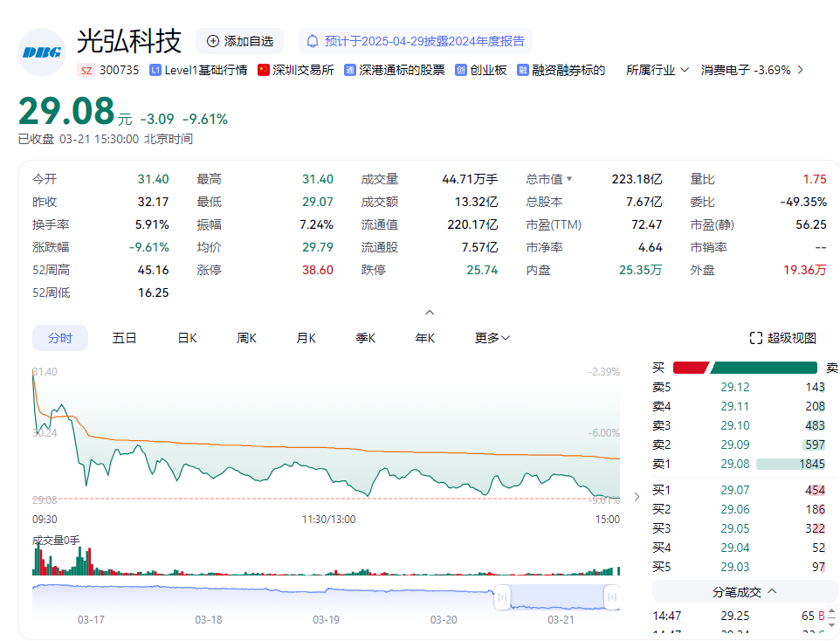Switch to the 五日 chart tab
The image size is (840, 641).
point(124,338)
